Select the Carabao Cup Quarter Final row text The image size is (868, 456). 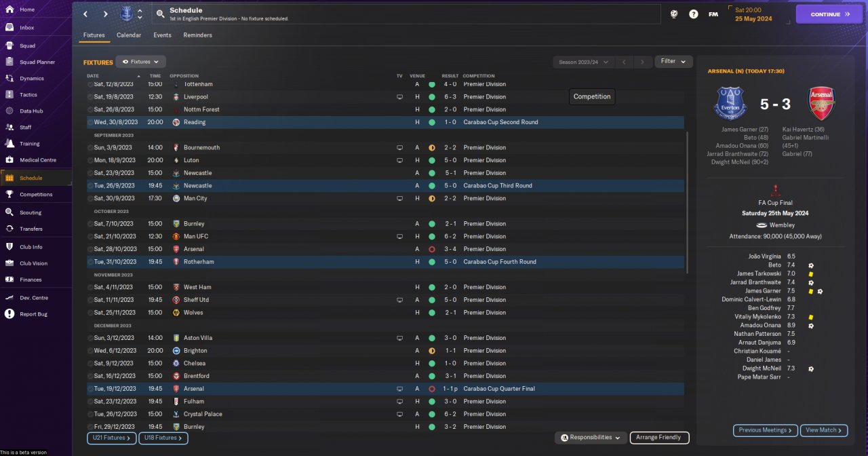coord(499,389)
